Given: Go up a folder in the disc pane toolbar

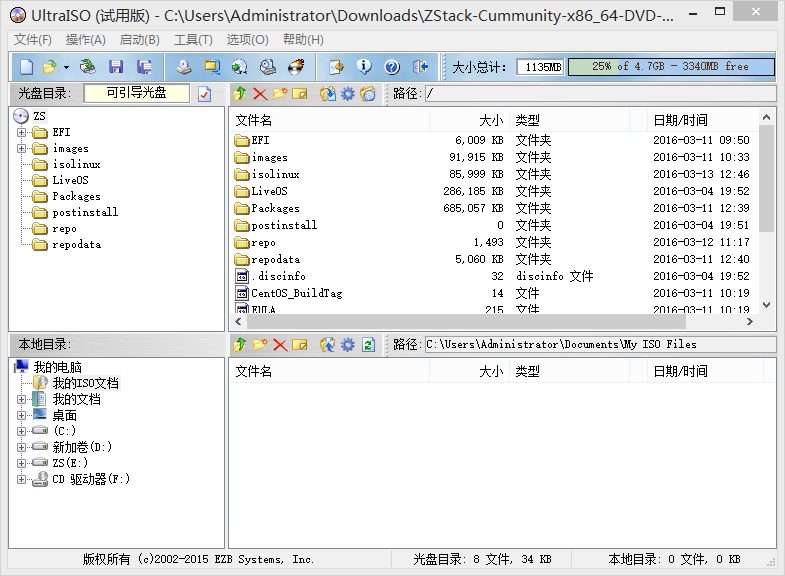Looking at the screenshot, I should (240, 94).
